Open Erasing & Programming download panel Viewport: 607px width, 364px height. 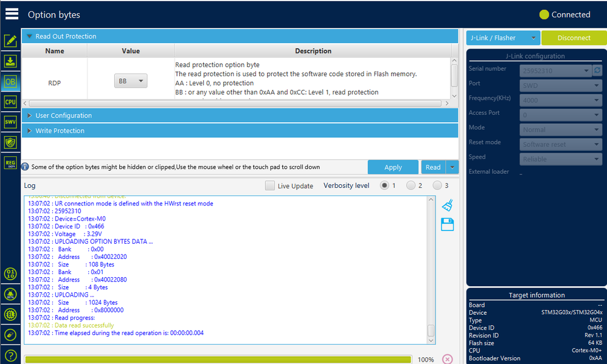[10, 61]
